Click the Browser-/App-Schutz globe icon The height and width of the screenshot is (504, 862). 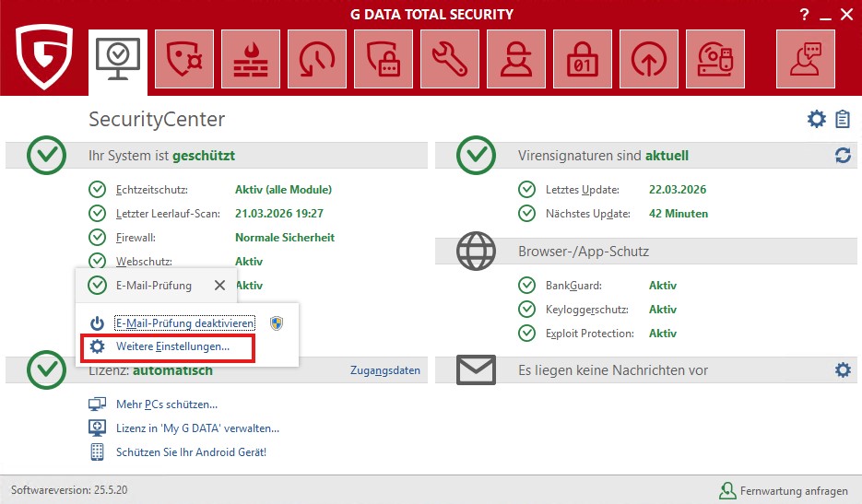click(476, 252)
